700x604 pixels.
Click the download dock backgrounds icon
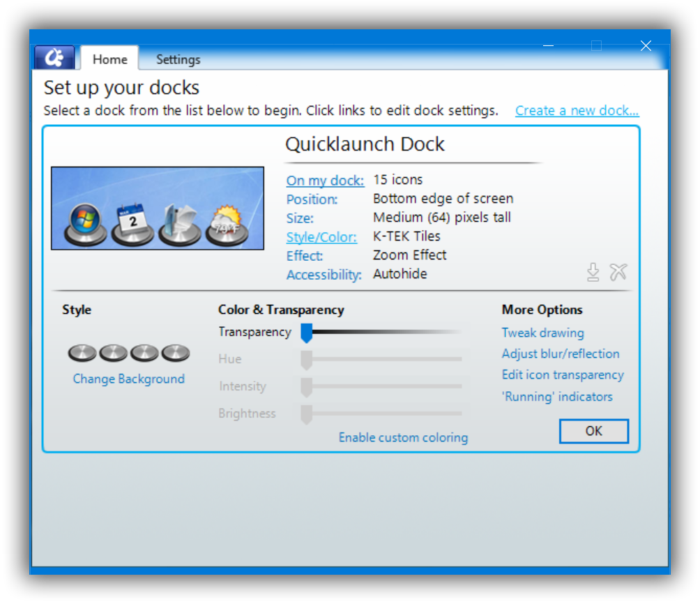point(593,273)
